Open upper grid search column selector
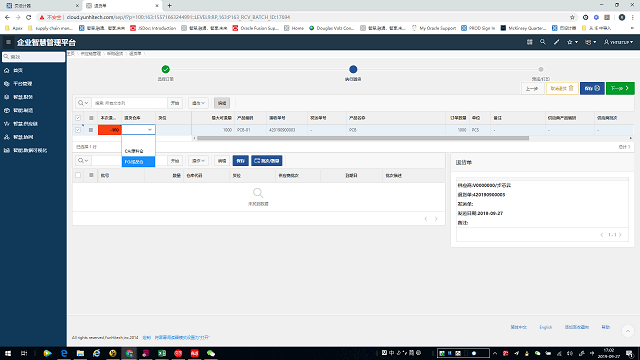 [83, 103]
